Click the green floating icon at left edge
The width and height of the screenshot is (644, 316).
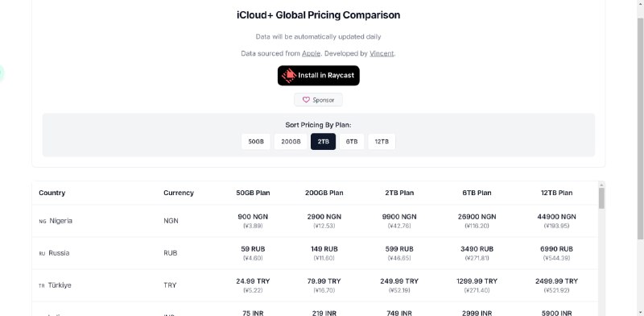pos(2,73)
